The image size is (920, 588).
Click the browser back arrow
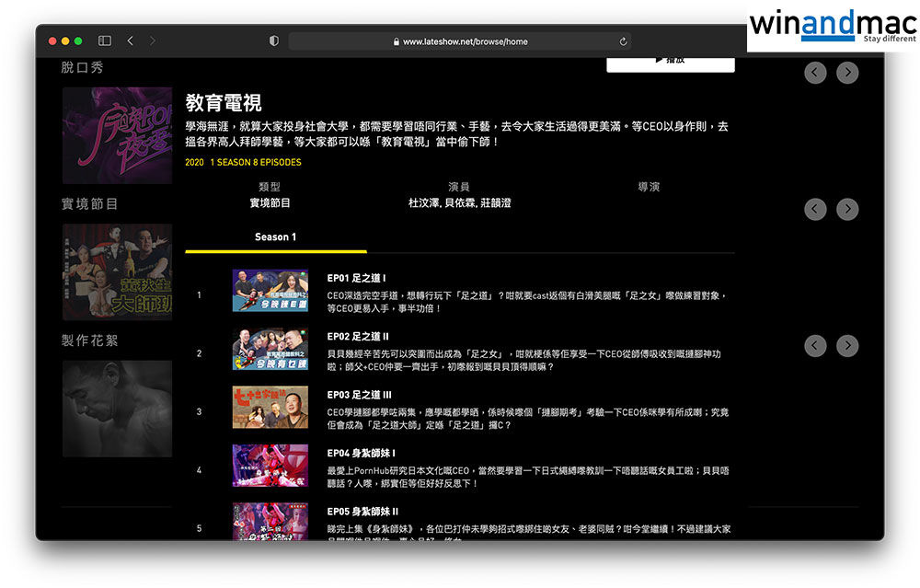pos(130,41)
